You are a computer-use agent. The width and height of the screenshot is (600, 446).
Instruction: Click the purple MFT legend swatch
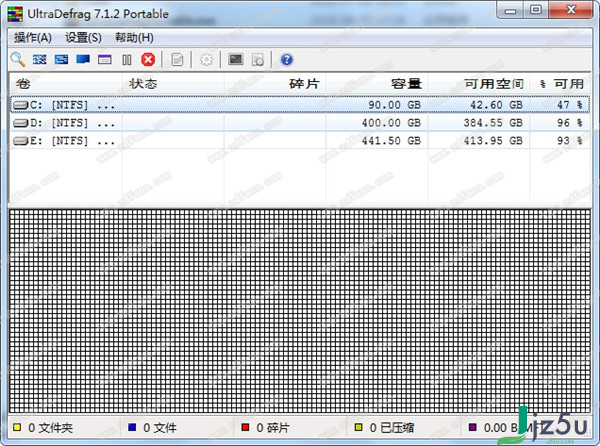coord(473,427)
